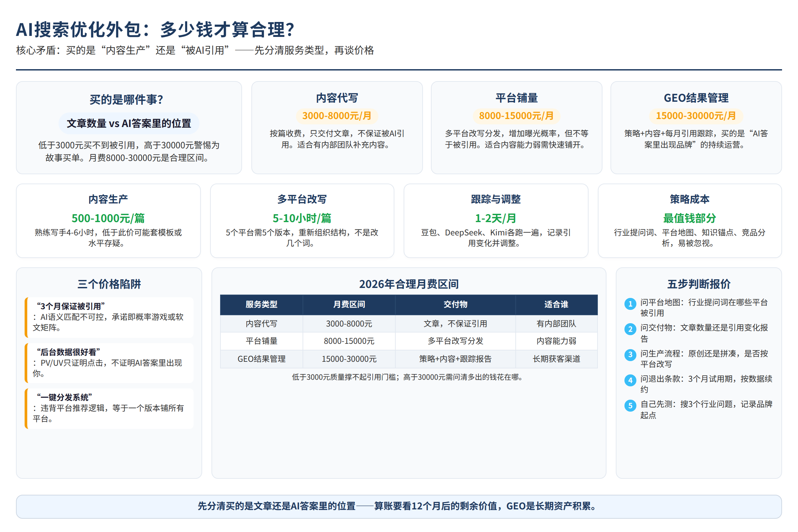Select the 平台铺量 cell in the table
This screenshot has height=532, width=798.
click(x=262, y=341)
